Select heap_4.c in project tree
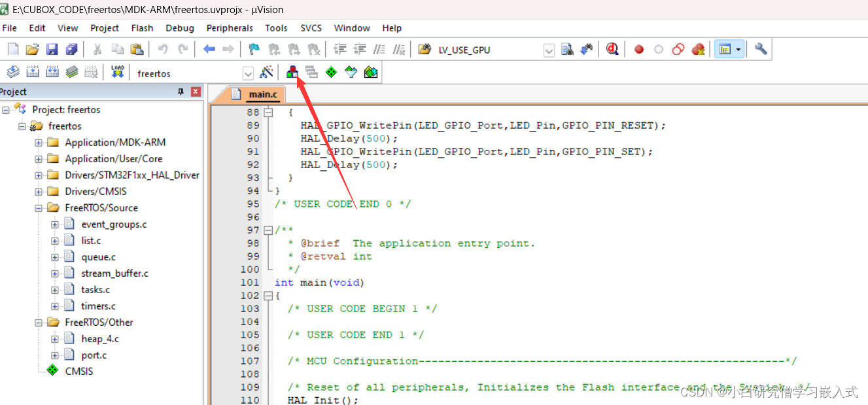Screen dimensions: 868x405 click(x=100, y=339)
